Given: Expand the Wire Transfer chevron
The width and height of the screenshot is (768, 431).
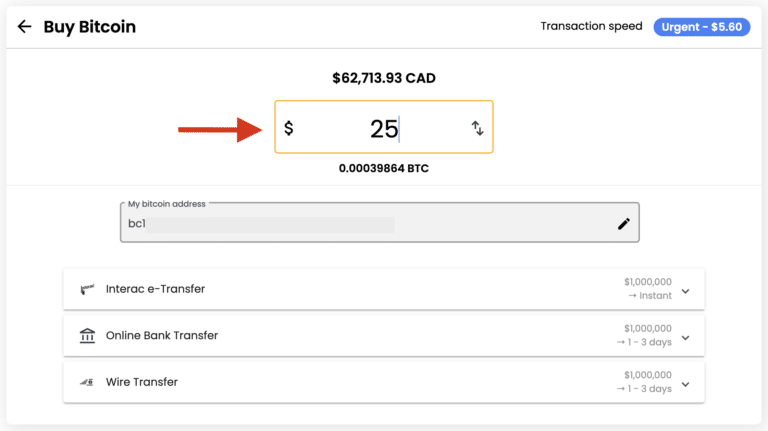Looking at the screenshot, I should pos(685,383).
